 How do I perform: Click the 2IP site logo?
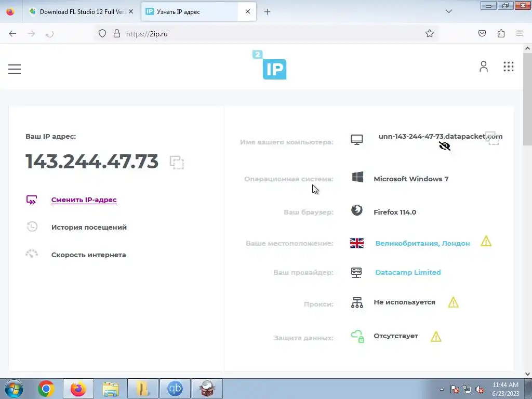coord(270,65)
